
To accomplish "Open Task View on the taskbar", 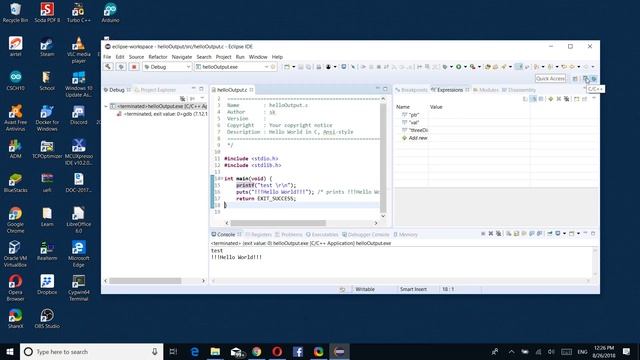I will click(173, 351).
